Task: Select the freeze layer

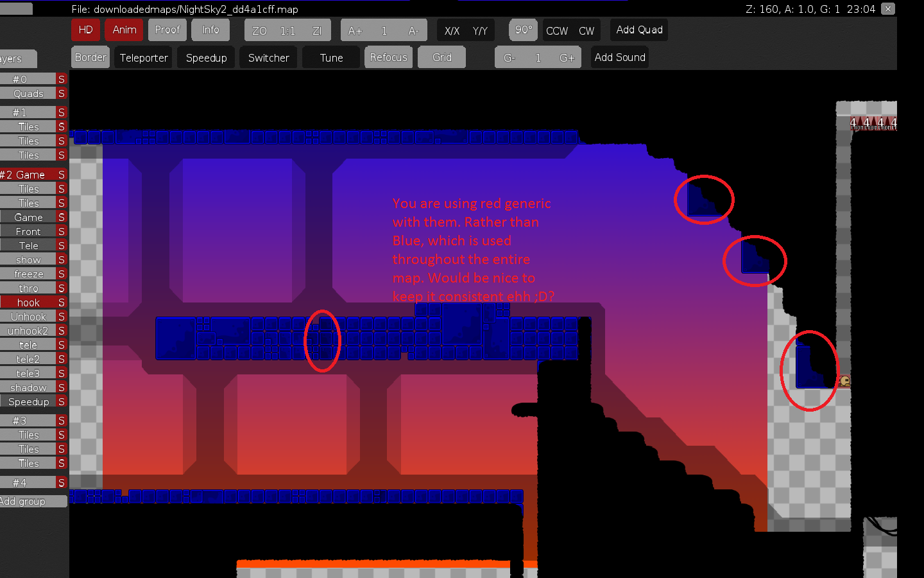Action: pyautogui.click(x=28, y=274)
